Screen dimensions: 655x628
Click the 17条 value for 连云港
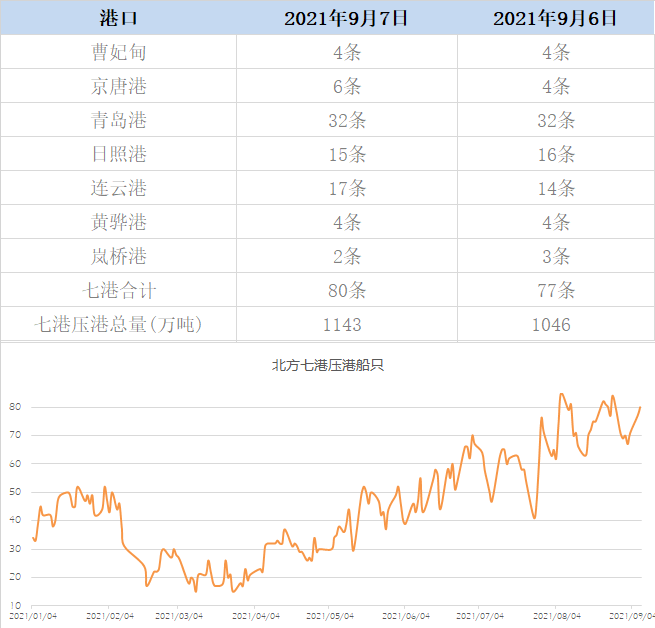[x=347, y=188]
